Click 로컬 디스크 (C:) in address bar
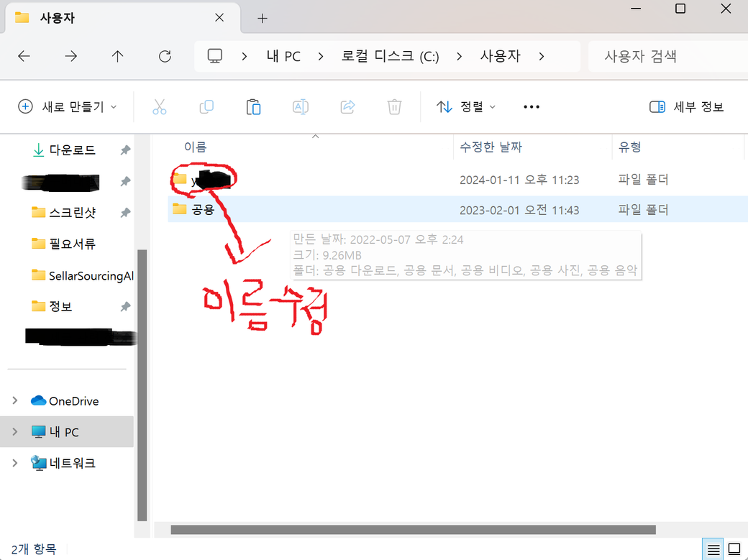The width and height of the screenshot is (748, 560). pos(390,56)
